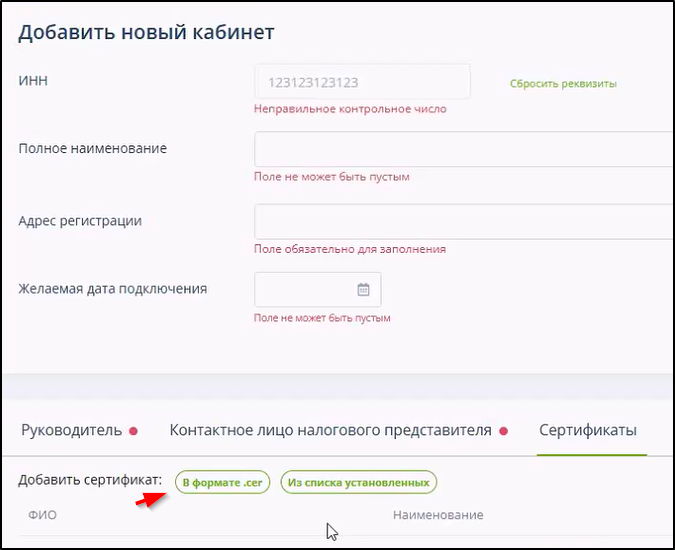
Task: Click the red indicator dot beside Руководитель
Action: pos(133,431)
